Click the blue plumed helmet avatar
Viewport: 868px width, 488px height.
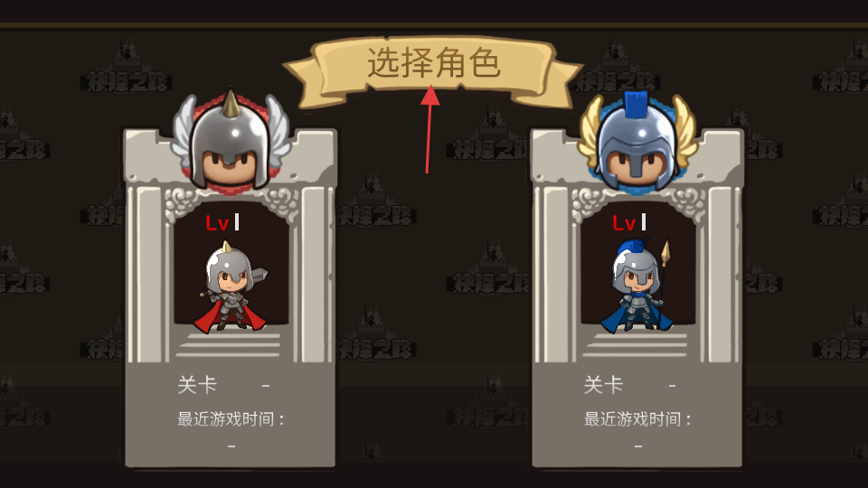click(x=637, y=143)
